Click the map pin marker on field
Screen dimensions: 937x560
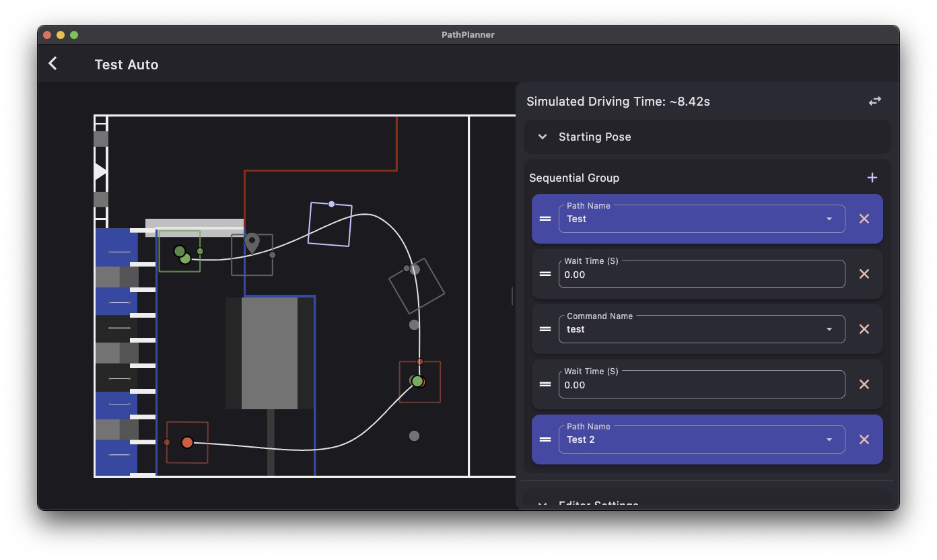click(x=252, y=243)
